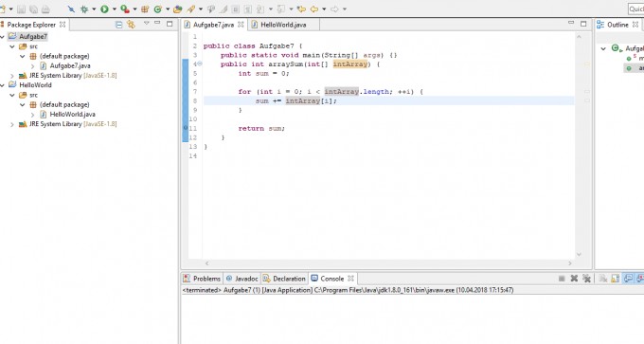The height and width of the screenshot is (344, 644).
Task: Click Remove All Terminated Launches icon
Action: pyautogui.click(x=586, y=279)
